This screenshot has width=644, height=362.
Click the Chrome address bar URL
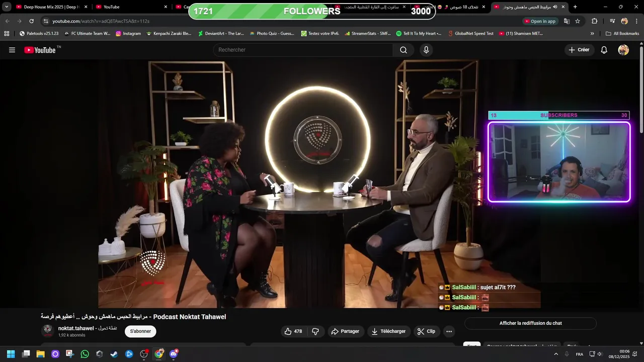tap(101, 21)
